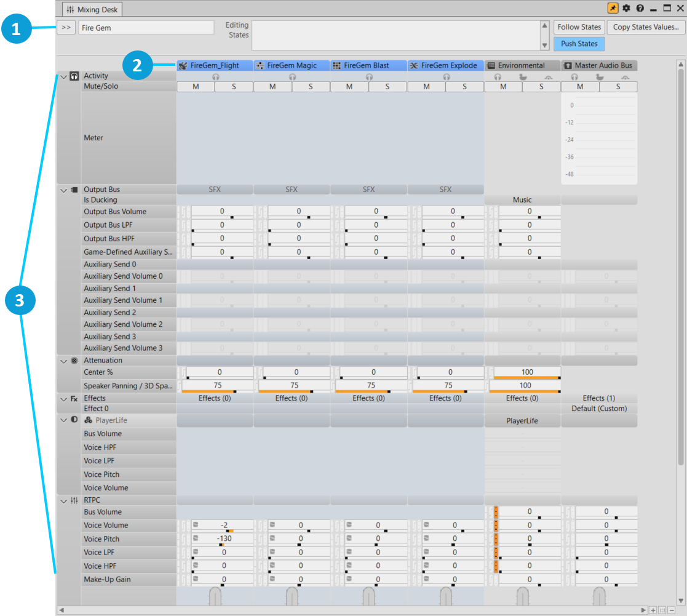Click the FireGem Explode strip icon

click(414, 66)
